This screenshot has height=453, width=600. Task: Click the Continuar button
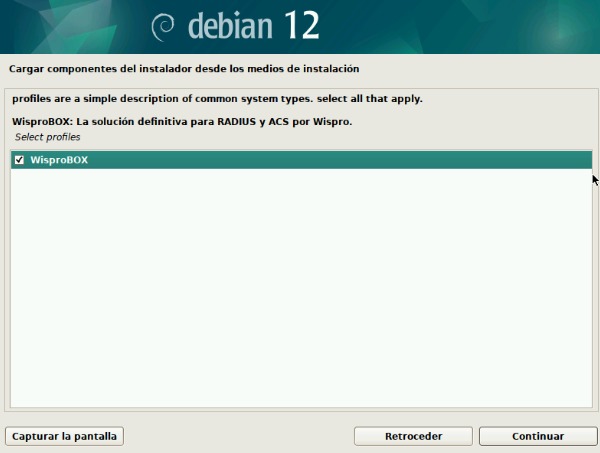[538, 436]
